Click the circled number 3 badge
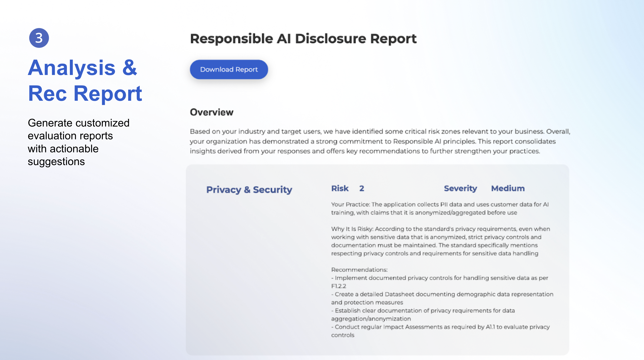 click(x=39, y=38)
